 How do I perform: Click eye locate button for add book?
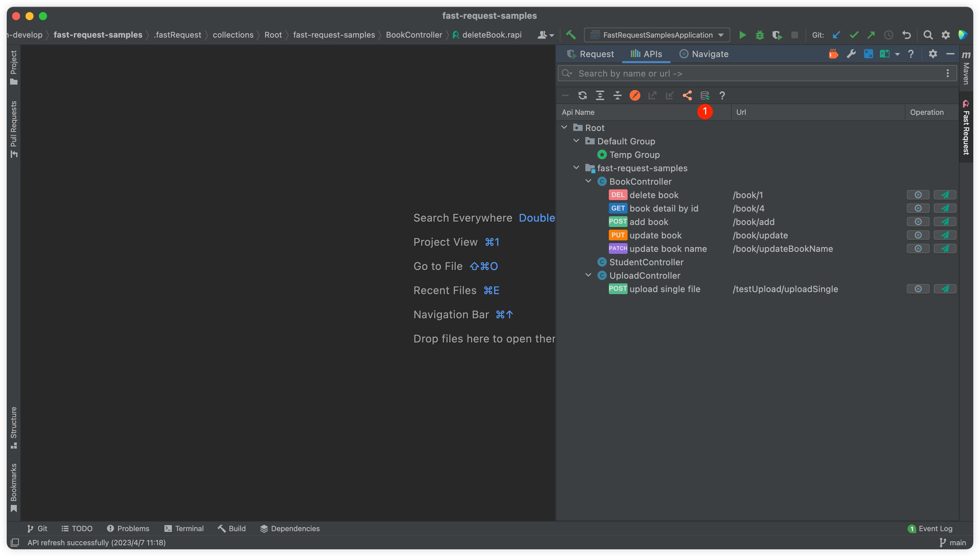coord(918,222)
